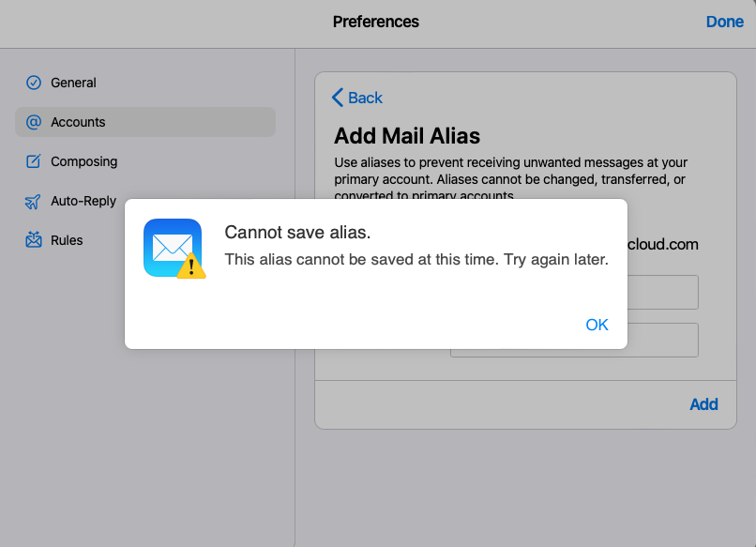Open the General preferences label
Image resolution: width=756 pixels, height=547 pixels.
tap(73, 83)
